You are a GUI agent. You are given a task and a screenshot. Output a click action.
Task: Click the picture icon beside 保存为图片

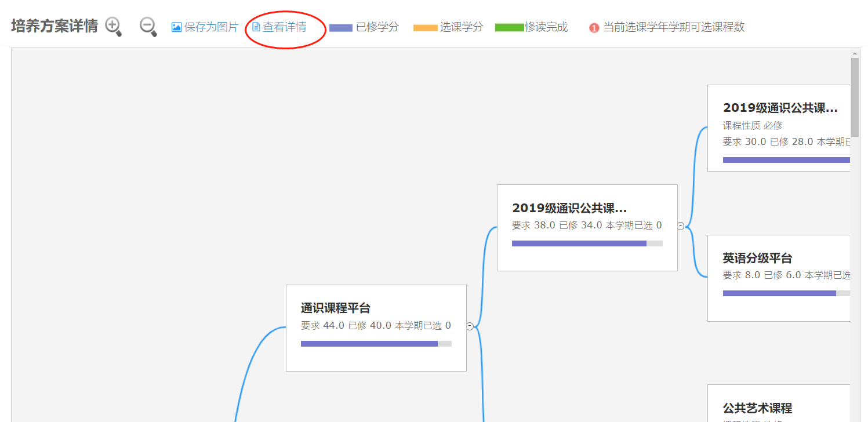pos(176,27)
